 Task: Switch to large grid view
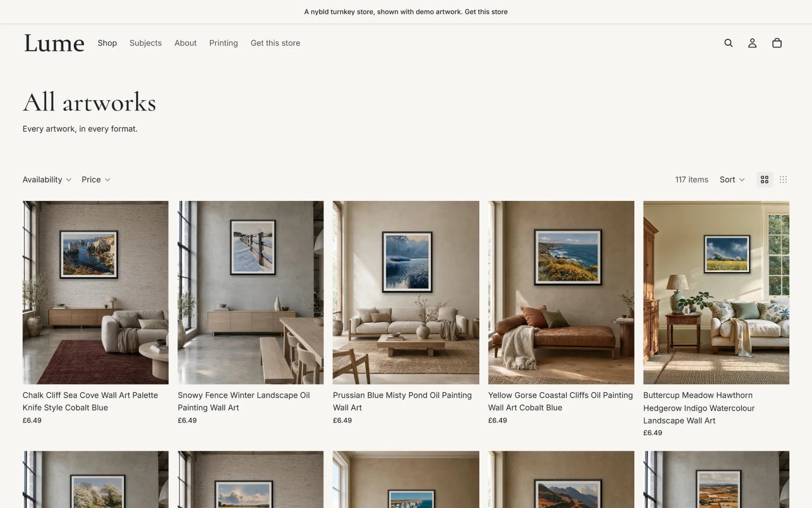(x=764, y=180)
